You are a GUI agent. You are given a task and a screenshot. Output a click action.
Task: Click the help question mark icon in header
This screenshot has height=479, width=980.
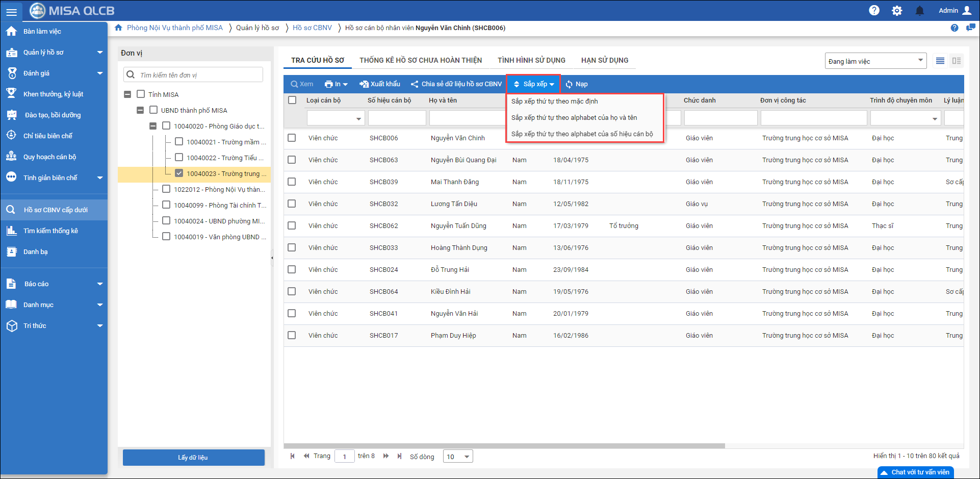pos(874,11)
